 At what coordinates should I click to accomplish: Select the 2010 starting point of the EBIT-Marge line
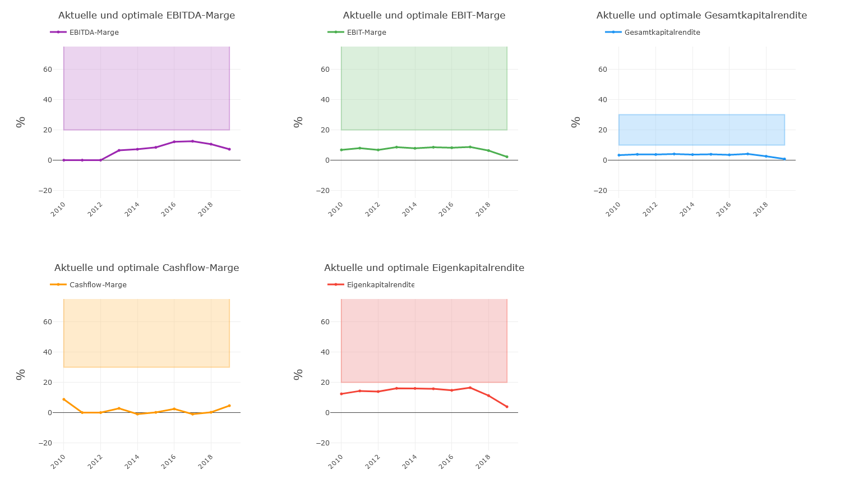341,150
